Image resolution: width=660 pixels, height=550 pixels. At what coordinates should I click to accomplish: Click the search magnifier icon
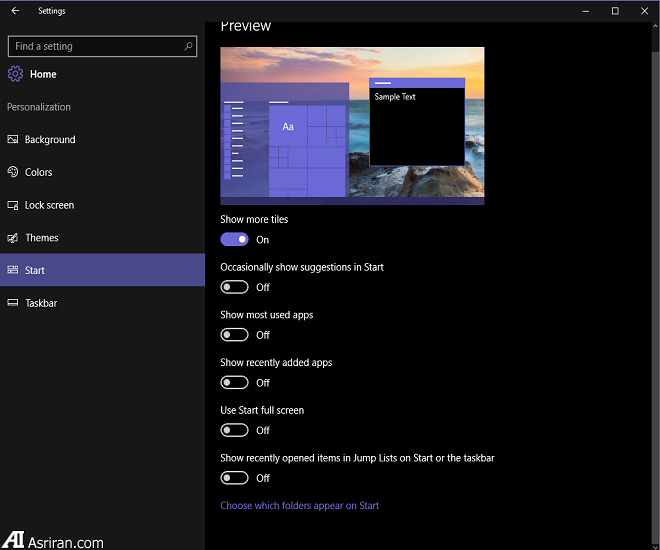188,46
